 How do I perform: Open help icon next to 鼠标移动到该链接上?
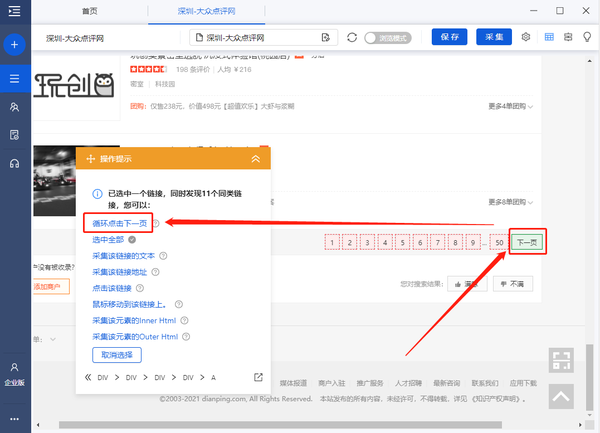179,304
